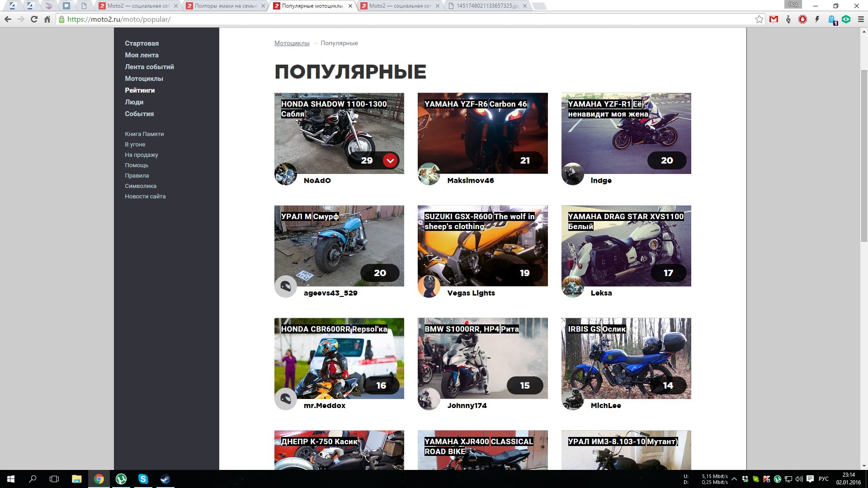The height and width of the screenshot is (488, 868).
Task: Switch keyboard language via 'РУС' indicator
Action: click(824, 479)
